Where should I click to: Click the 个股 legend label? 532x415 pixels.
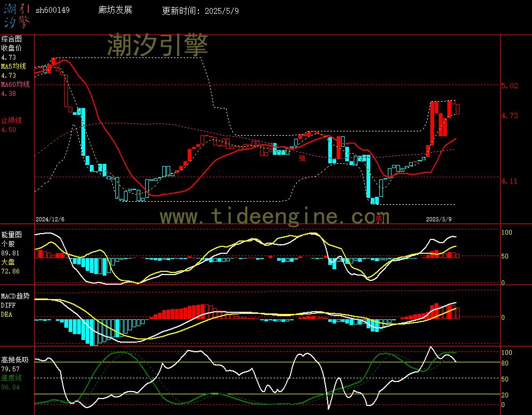[x=8, y=244]
